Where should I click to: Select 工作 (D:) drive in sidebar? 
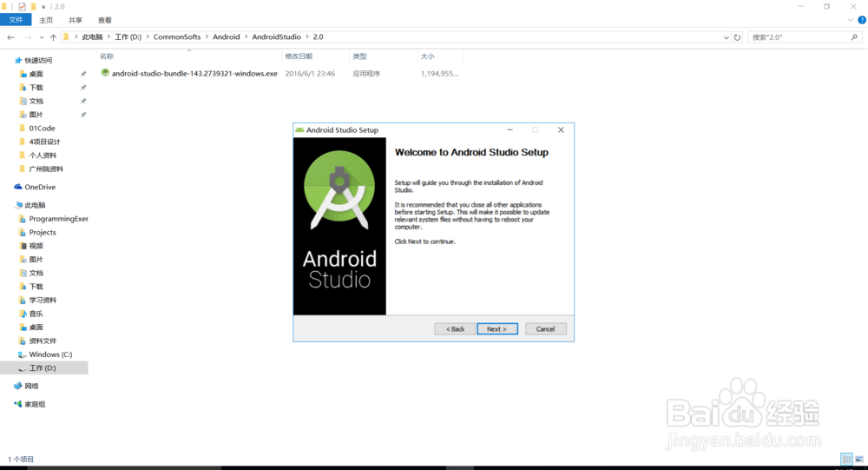pos(43,368)
